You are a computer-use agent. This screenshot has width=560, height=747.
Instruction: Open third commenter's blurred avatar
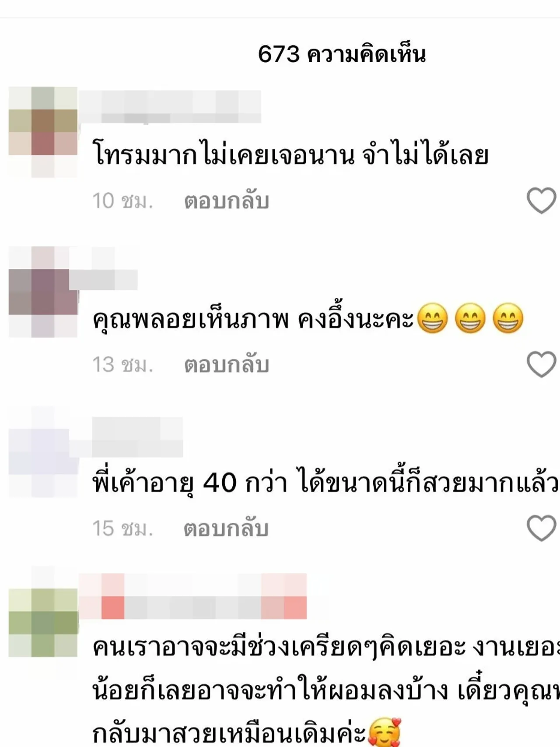tap(43, 452)
